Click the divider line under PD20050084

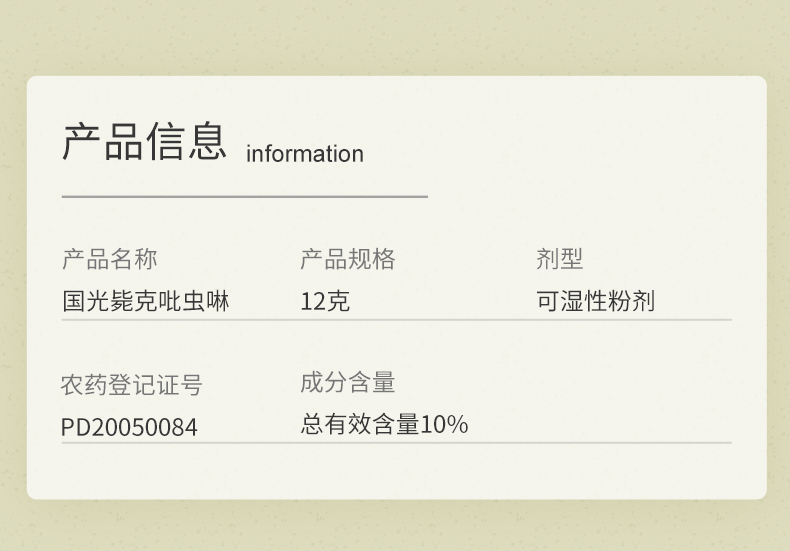point(130,442)
